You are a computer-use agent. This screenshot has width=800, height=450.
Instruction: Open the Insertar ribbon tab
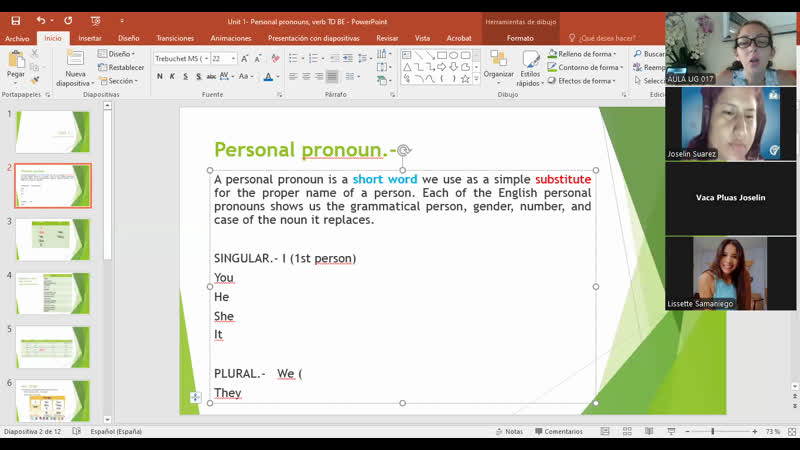[x=90, y=38]
